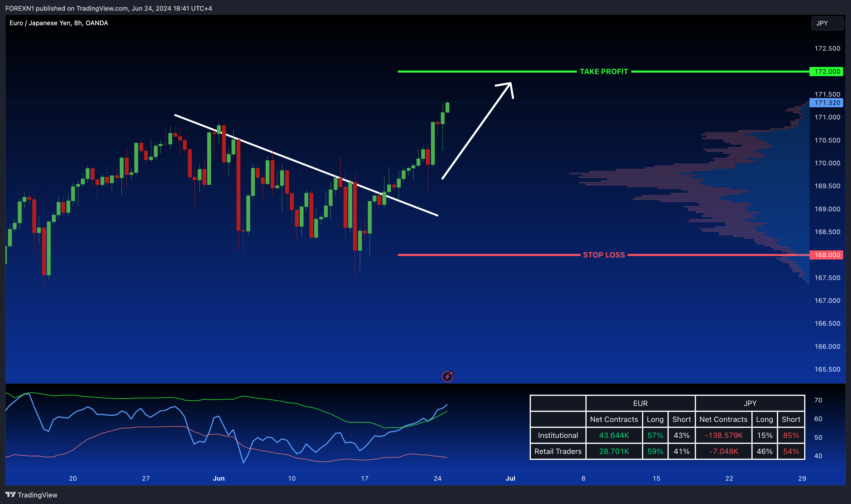The image size is (851, 504).
Task: Click the 43.644K institutional EUR net contracts
Action: point(614,435)
